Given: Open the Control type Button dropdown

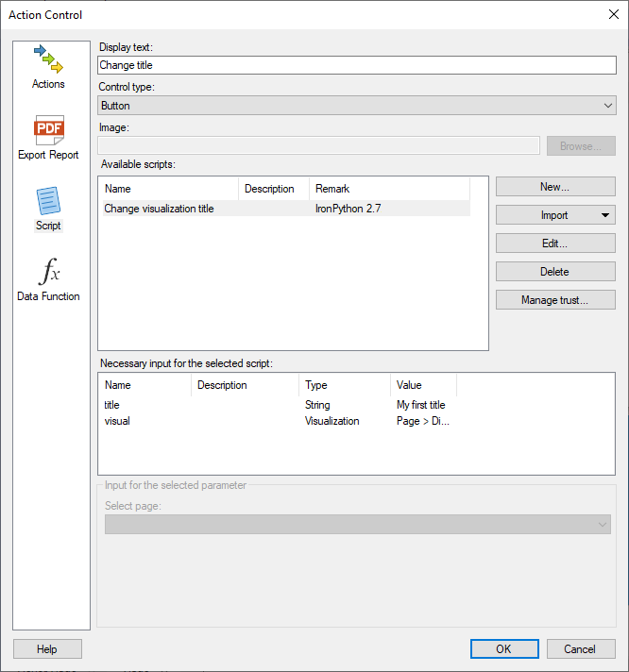Looking at the screenshot, I should (x=357, y=106).
